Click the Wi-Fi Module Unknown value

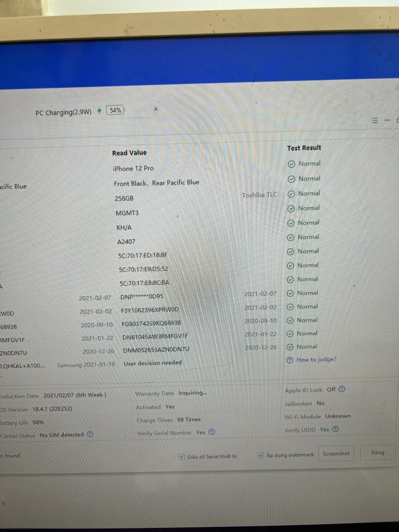[x=338, y=416]
